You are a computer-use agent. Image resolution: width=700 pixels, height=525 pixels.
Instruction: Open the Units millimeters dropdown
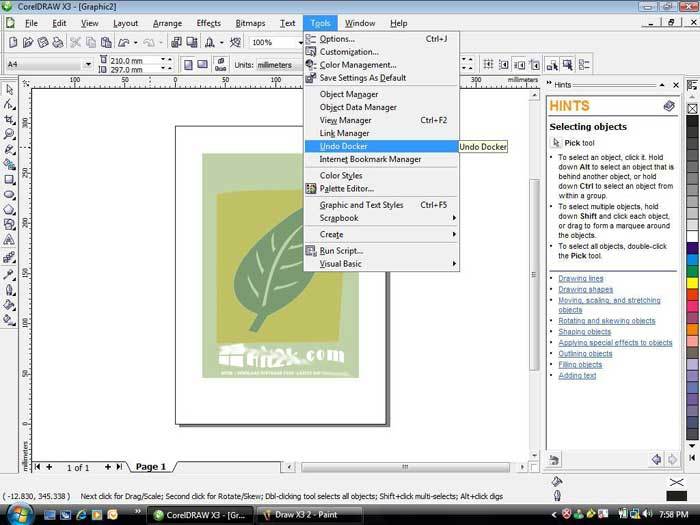pyautogui.click(x=280, y=65)
